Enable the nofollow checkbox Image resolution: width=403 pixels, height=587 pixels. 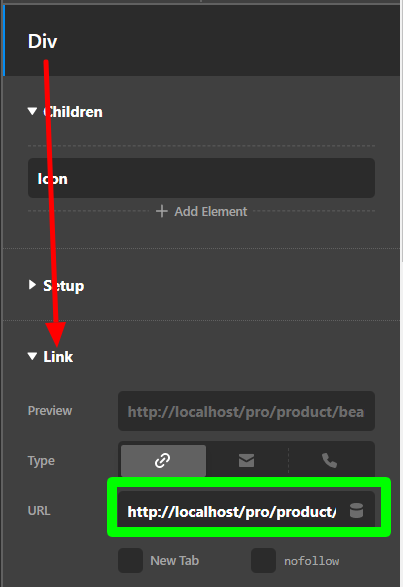tap(263, 560)
